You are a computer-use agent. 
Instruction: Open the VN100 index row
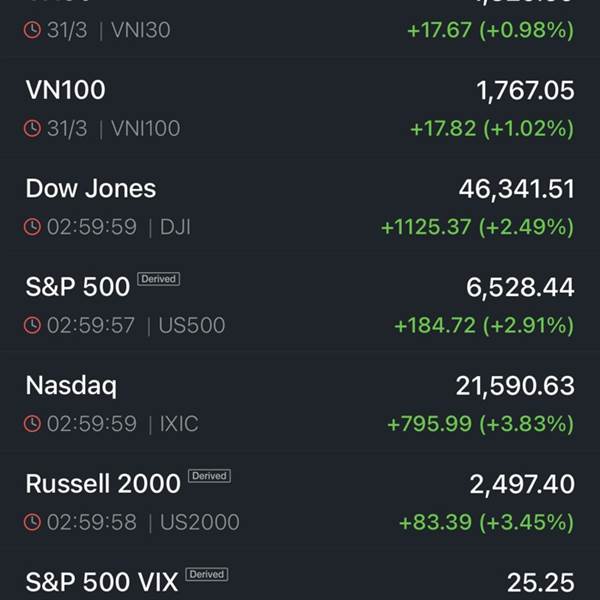pos(300,109)
